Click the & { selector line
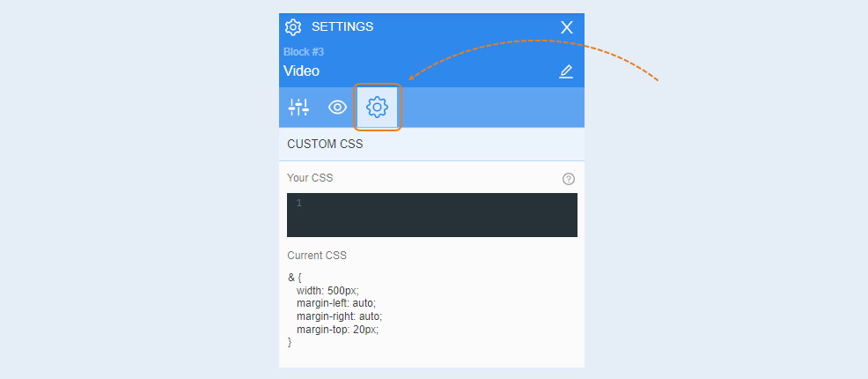The height and width of the screenshot is (379, 868). (x=295, y=277)
